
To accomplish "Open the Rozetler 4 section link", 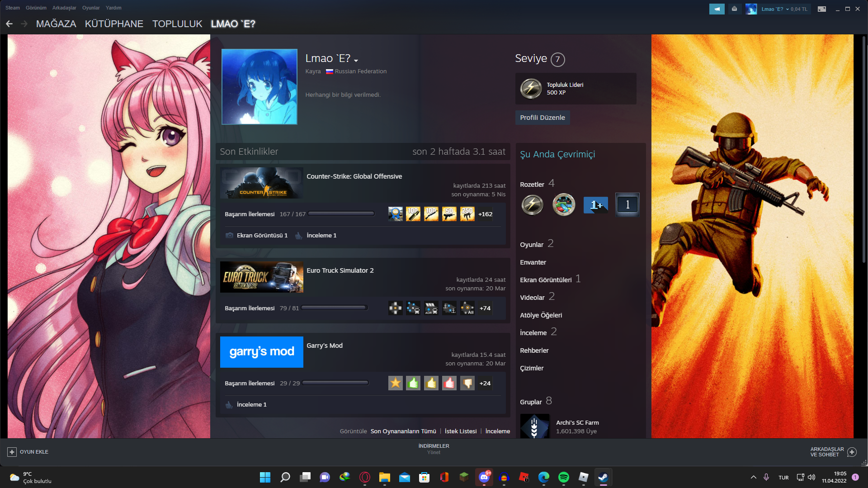I will tap(537, 184).
